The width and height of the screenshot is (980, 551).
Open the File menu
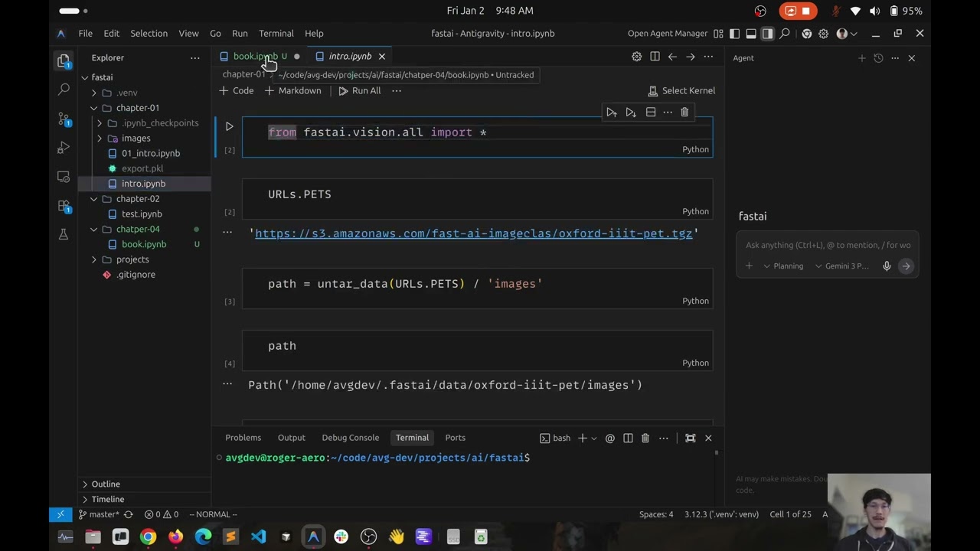click(x=85, y=34)
